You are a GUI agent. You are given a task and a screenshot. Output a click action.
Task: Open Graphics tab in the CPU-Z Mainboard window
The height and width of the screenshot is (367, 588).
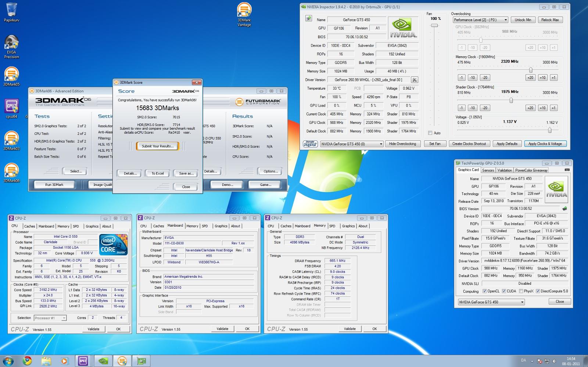pyautogui.click(x=221, y=226)
